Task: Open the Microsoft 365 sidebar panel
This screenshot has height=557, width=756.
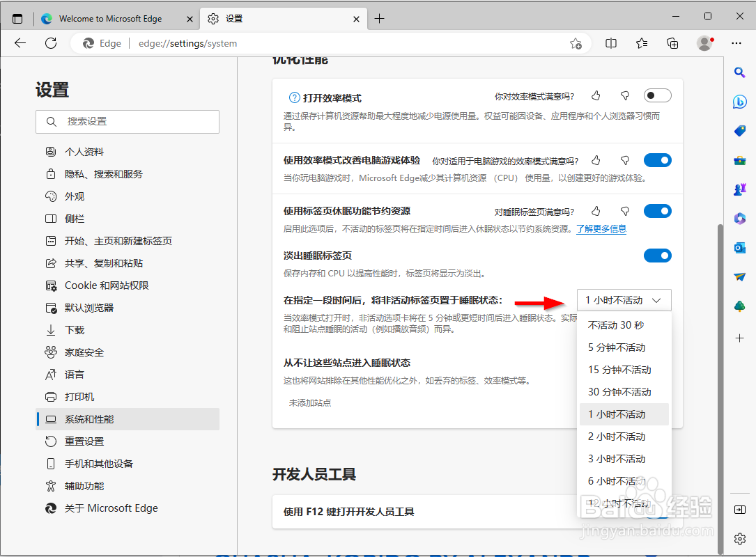Action: coord(740,218)
